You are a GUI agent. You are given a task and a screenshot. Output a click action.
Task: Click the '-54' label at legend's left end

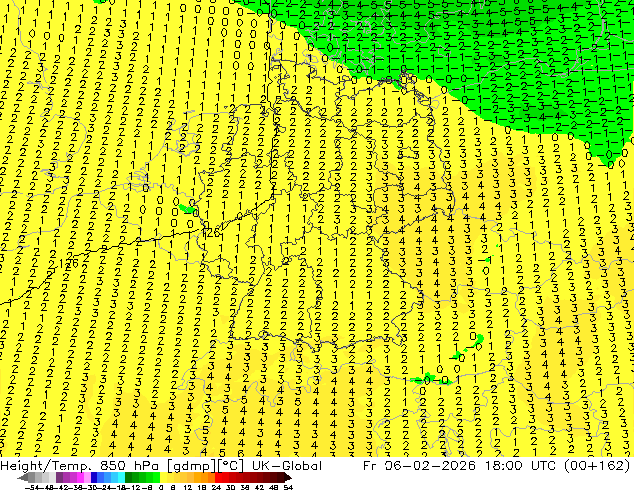coord(32,487)
